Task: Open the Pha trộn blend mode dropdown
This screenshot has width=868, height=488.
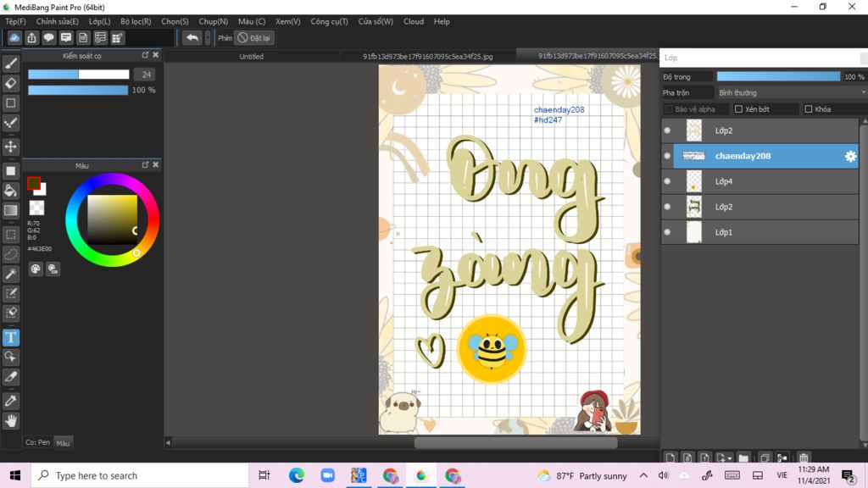Action: pos(792,92)
